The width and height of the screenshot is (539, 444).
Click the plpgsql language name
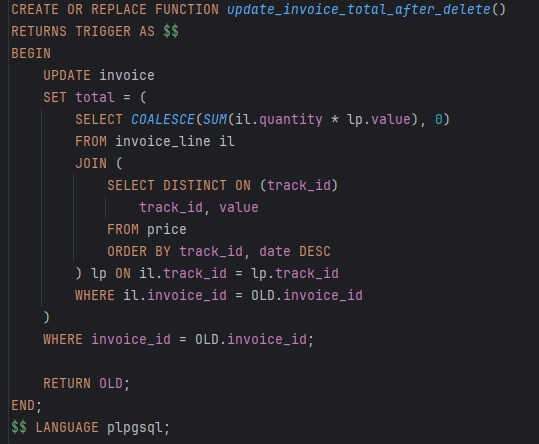click(x=135, y=427)
